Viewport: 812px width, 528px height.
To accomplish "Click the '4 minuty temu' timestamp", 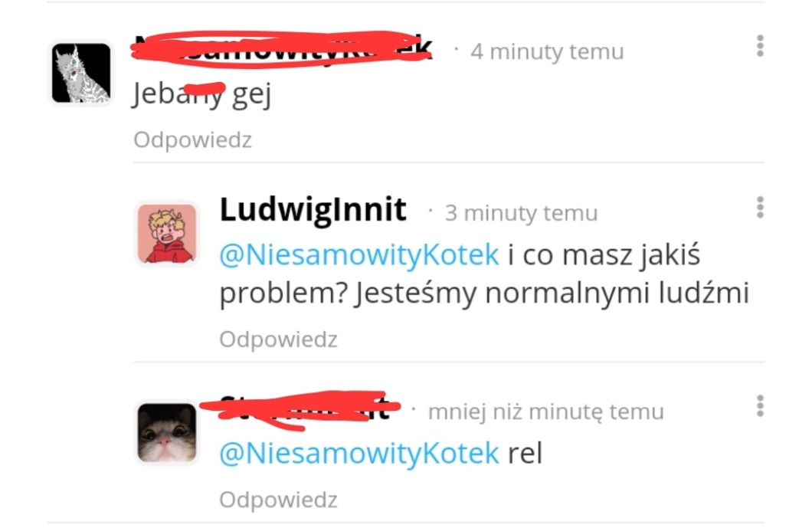I will point(547,52).
